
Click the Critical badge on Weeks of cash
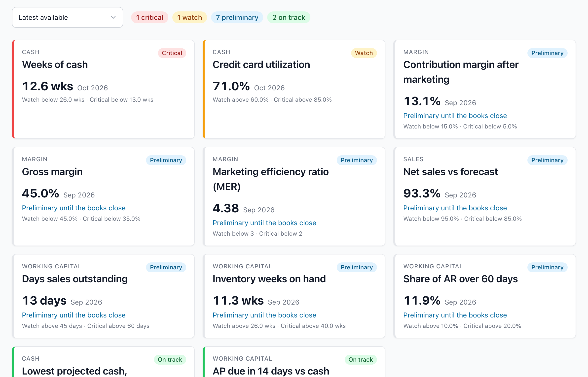click(x=172, y=53)
